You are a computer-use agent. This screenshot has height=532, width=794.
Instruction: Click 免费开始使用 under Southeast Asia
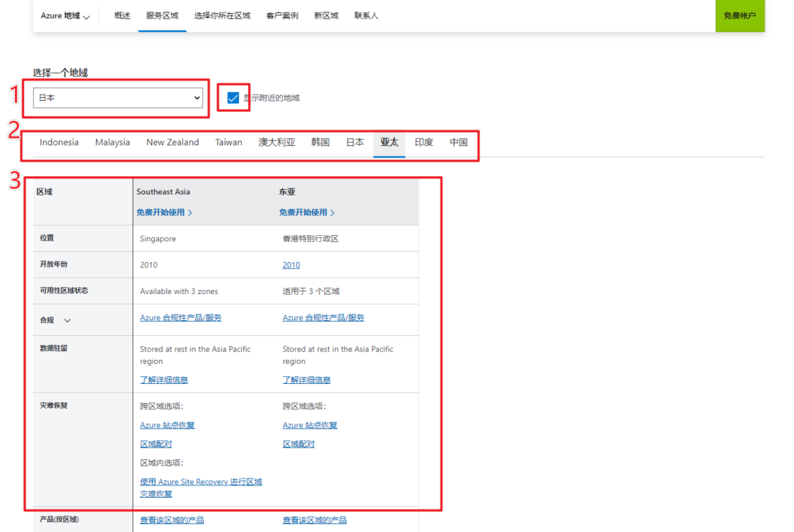pos(164,212)
